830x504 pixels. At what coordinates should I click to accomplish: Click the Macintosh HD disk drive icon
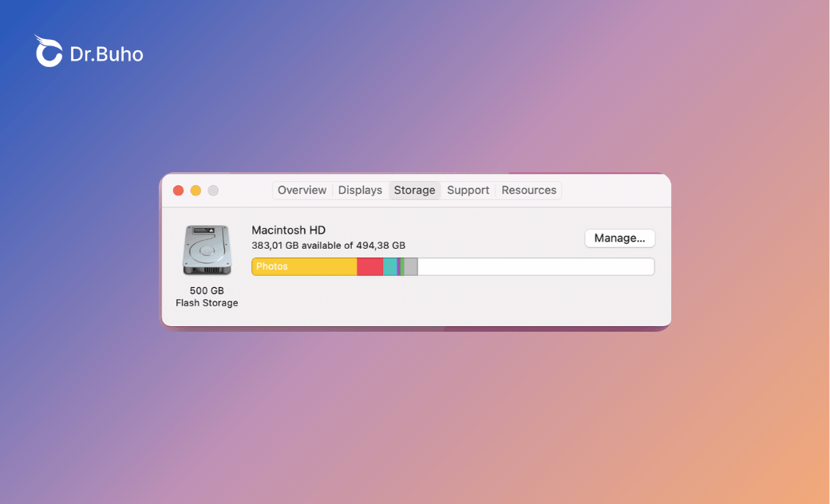[x=207, y=250]
